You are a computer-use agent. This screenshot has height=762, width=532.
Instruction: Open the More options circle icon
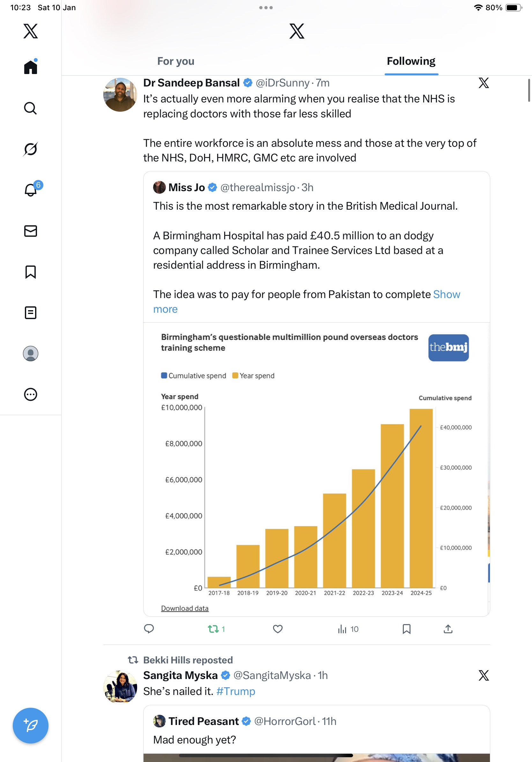point(31,394)
